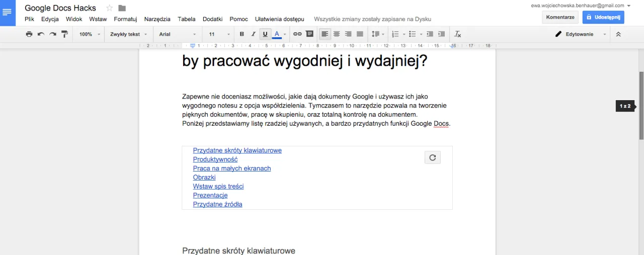Toggle underline formatting
Screen dimensions: 644x255
(x=265, y=34)
